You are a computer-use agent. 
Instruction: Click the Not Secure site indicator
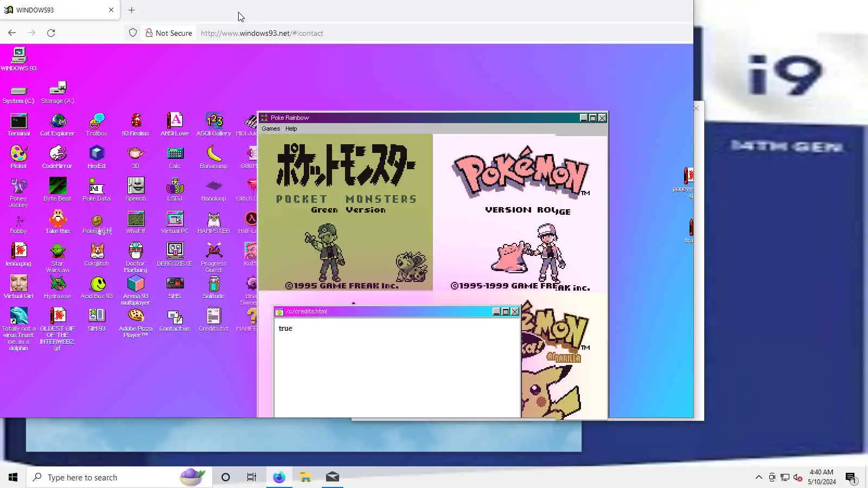[169, 33]
